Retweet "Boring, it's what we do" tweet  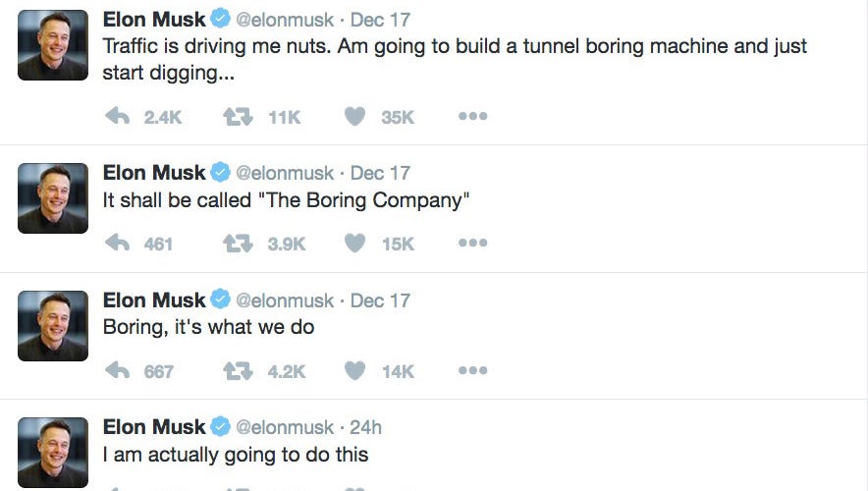pyautogui.click(x=238, y=371)
